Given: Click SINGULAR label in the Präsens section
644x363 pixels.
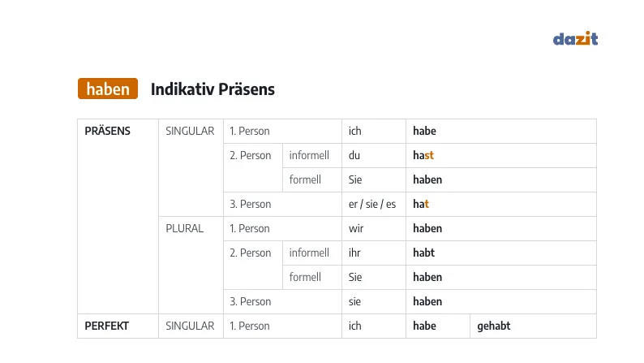Looking at the screenshot, I should click(190, 131).
